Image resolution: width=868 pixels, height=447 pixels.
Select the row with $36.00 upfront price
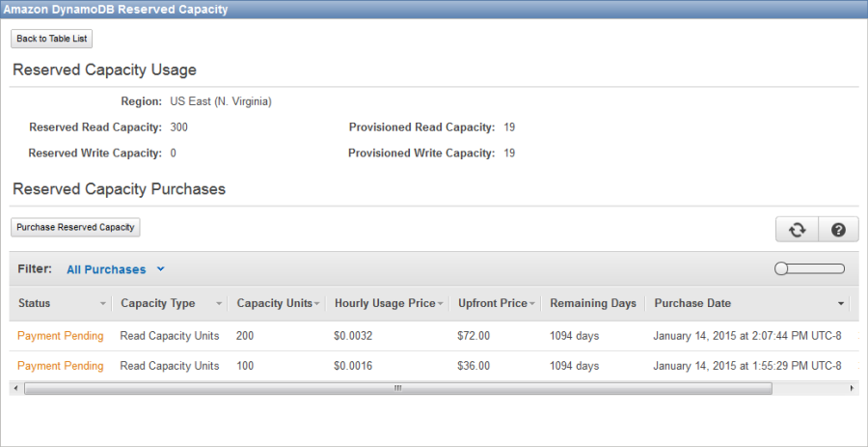[x=474, y=366]
